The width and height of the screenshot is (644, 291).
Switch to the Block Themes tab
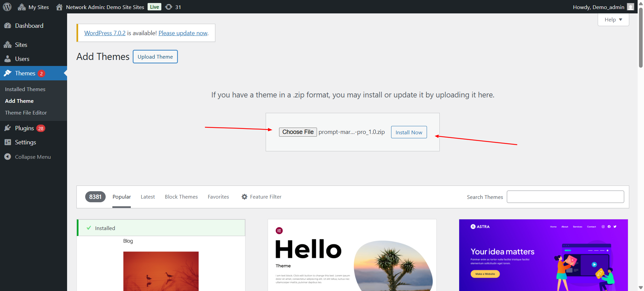click(181, 197)
